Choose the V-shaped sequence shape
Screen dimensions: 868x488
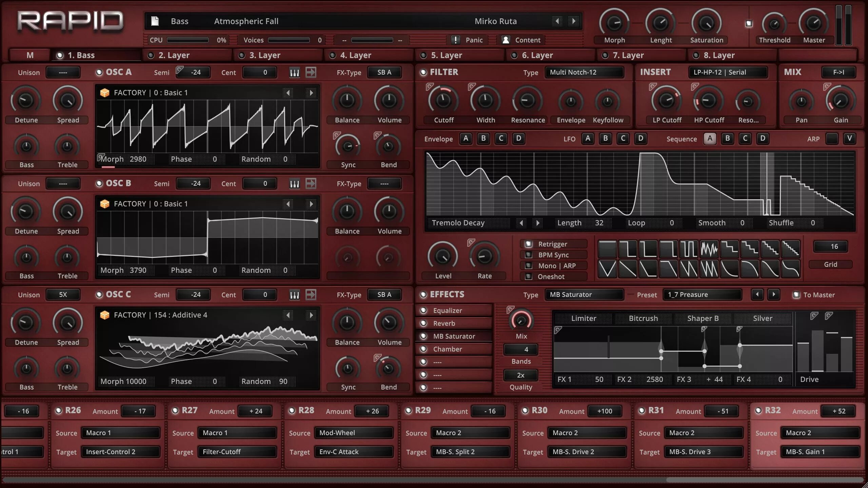[x=607, y=269]
